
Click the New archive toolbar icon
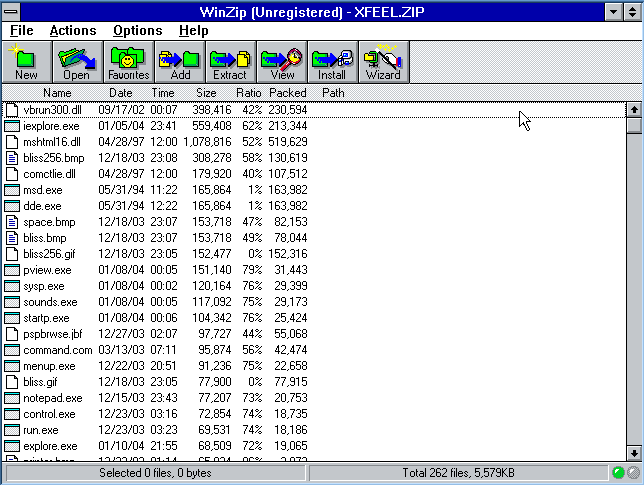pyautogui.click(x=27, y=62)
